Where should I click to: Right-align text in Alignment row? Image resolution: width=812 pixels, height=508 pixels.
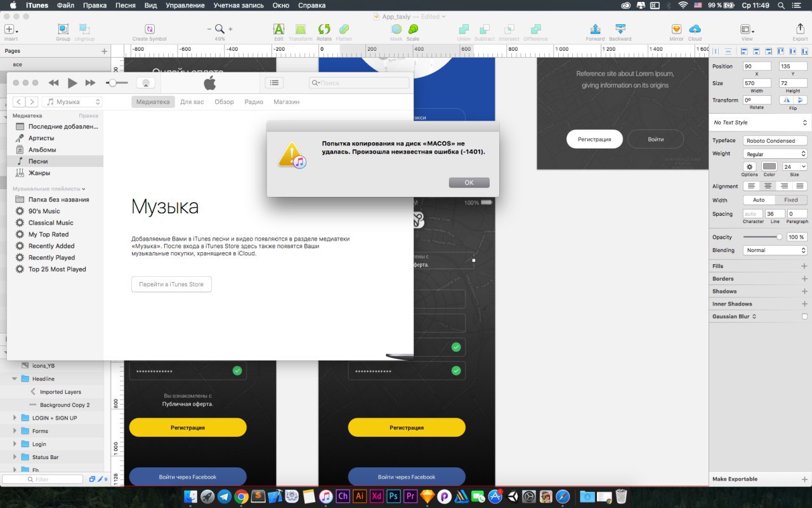[783, 186]
